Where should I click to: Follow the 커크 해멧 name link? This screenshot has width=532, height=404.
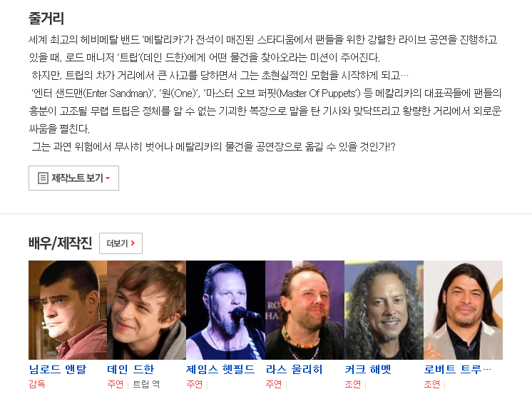click(x=368, y=369)
